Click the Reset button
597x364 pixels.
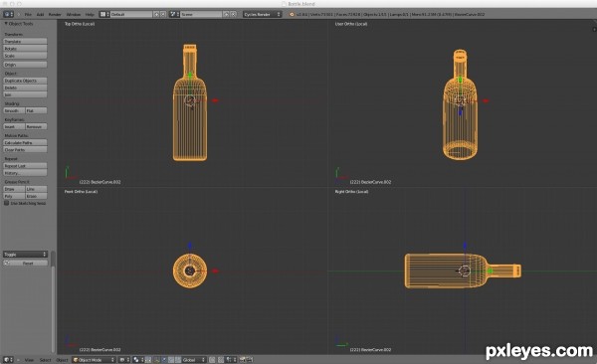[25, 264]
